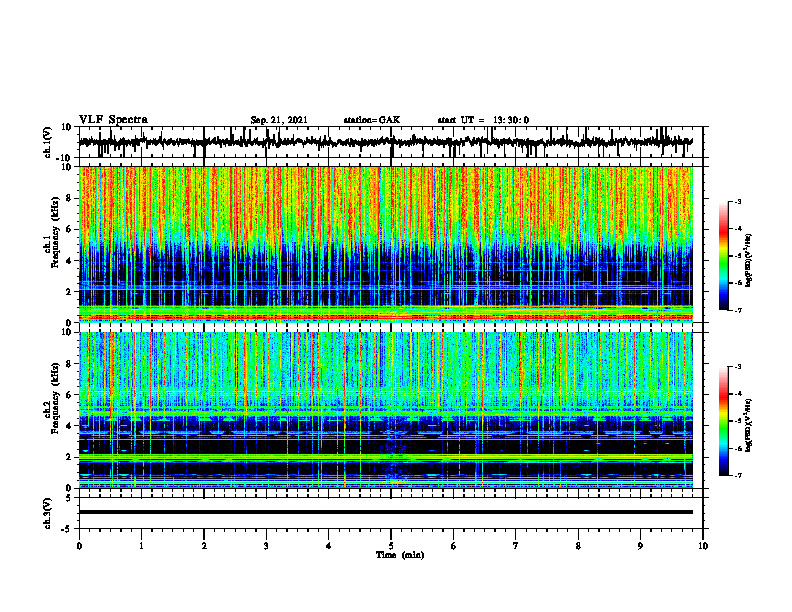Click the ch.1 spectrogram colorbar
792x612 pixels.
tap(723, 256)
